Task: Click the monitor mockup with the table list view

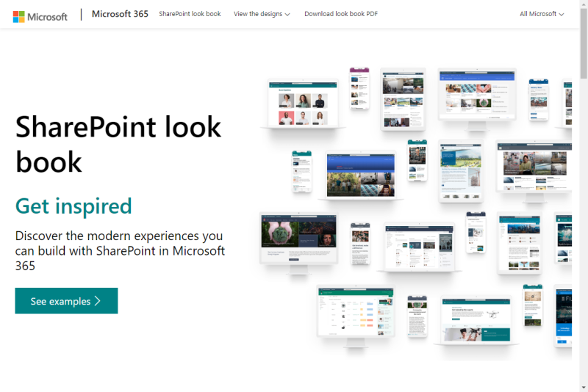Action: [356, 316]
